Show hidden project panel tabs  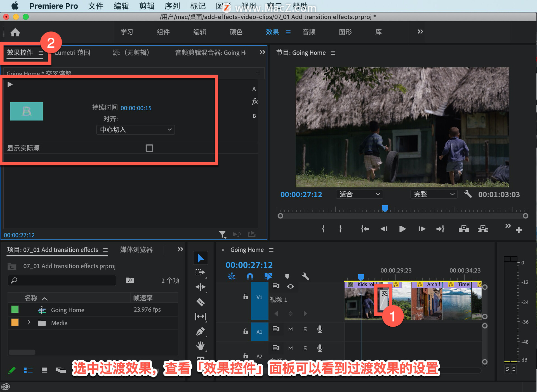click(180, 249)
